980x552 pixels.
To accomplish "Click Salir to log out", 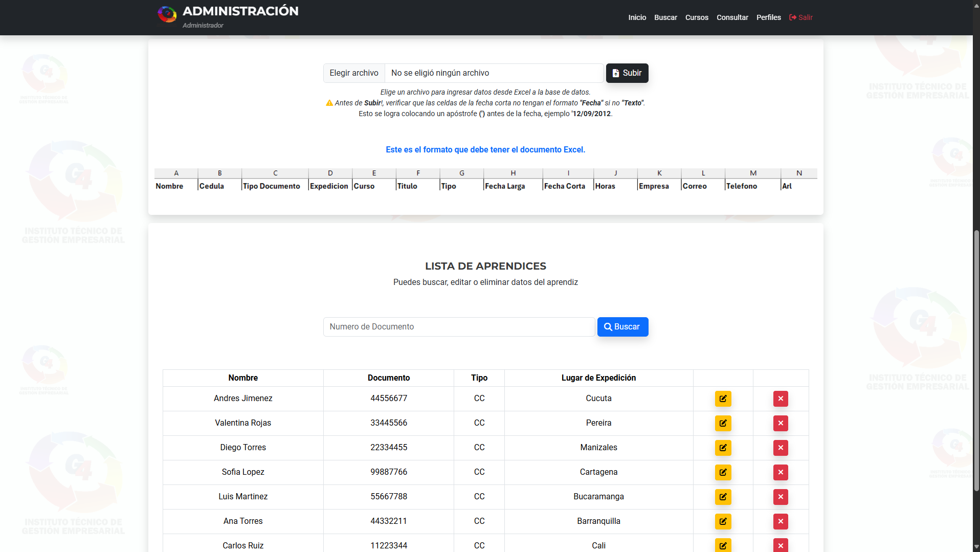I will coord(801,17).
